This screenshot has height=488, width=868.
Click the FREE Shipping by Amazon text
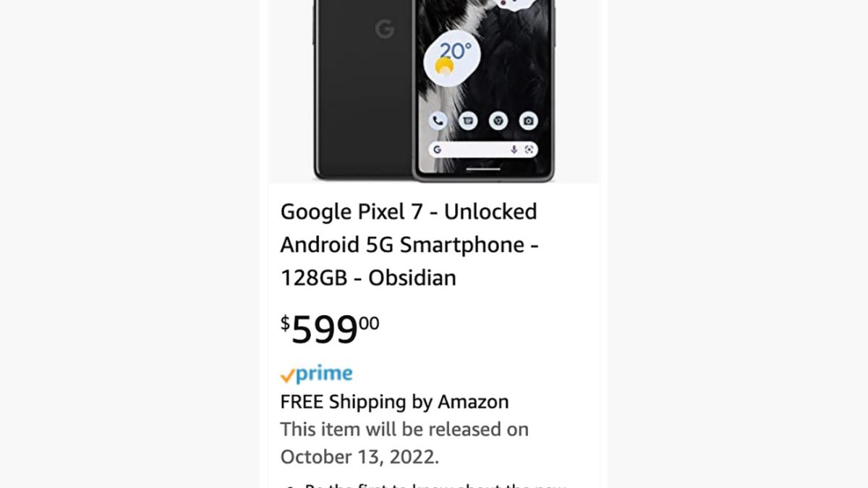(394, 402)
